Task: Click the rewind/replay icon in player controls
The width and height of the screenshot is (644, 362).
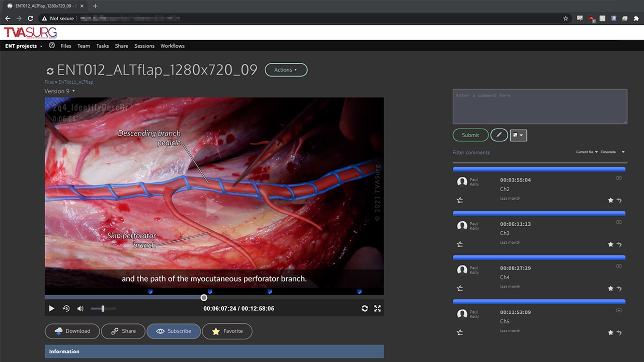Action: click(x=66, y=308)
